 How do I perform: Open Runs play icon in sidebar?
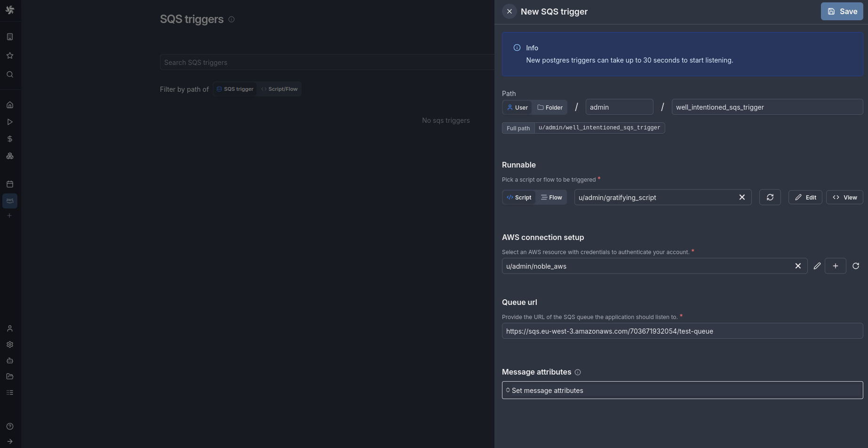(x=10, y=122)
